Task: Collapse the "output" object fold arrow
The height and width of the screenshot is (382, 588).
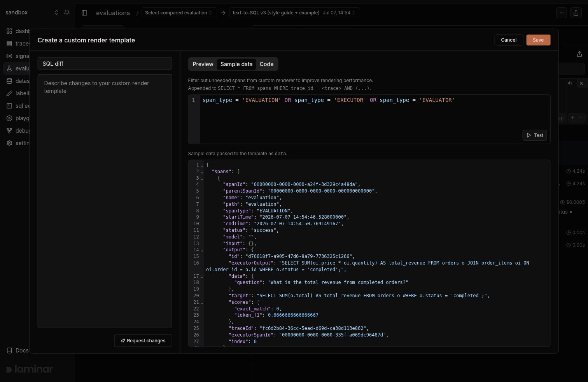Action: pos(202,250)
